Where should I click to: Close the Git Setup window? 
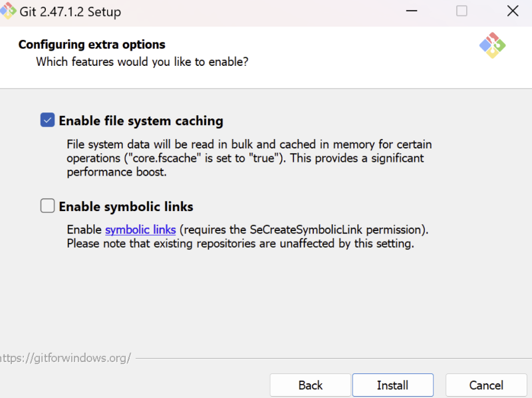coord(513,11)
